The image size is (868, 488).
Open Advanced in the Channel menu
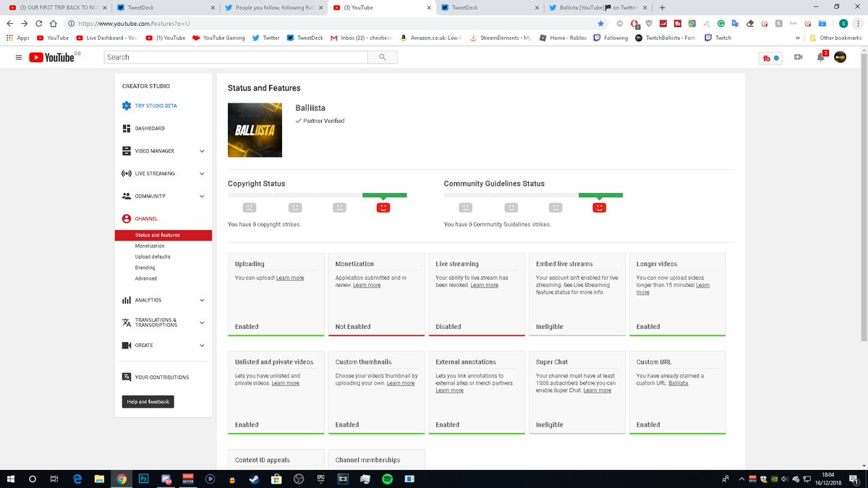pyautogui.click(x=145, y=278)
